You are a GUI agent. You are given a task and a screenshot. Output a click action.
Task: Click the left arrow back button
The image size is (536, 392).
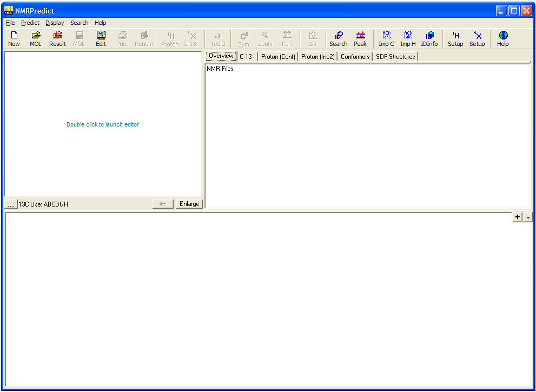point(163,204)
